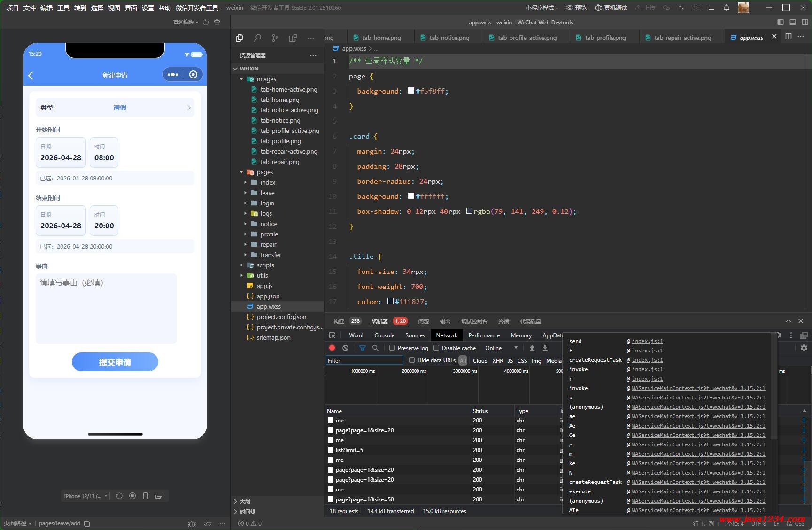Click the network filter funnel icon
The width and height of the screenshot is (812, 530).
tap(362, 348)
